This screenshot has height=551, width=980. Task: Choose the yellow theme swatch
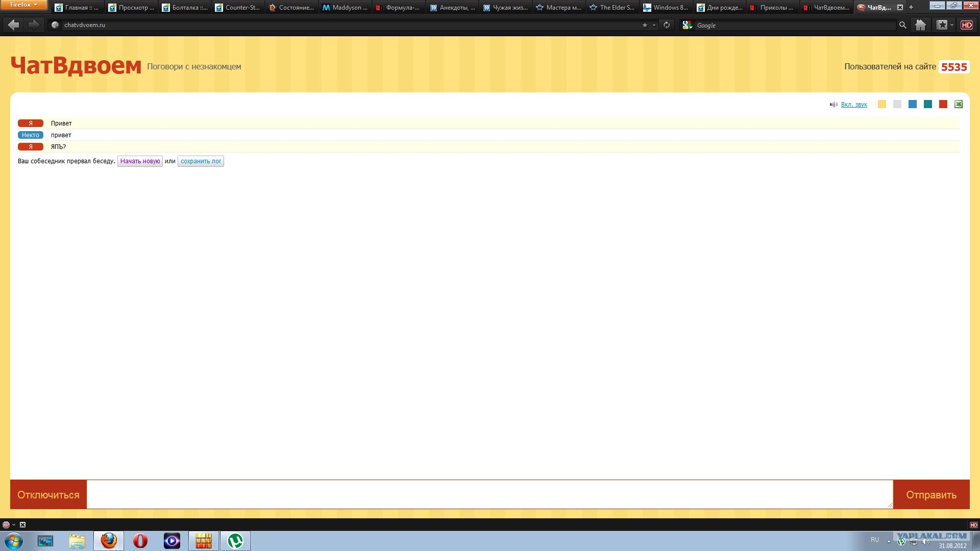(882, 104)
